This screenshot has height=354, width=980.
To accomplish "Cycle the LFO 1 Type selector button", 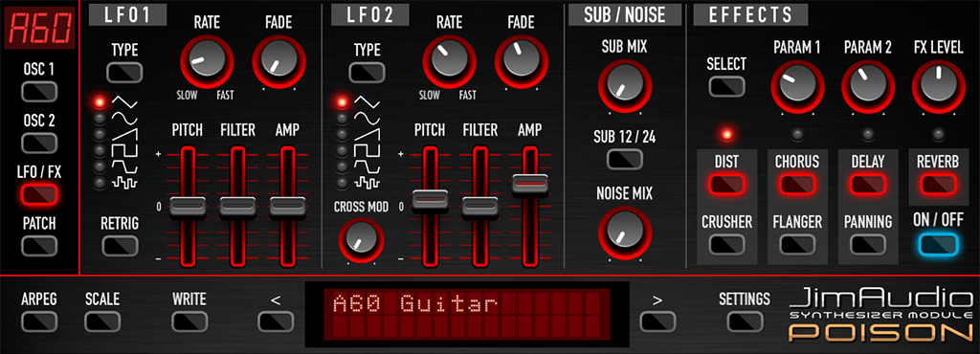I will [x=124, y=73].
